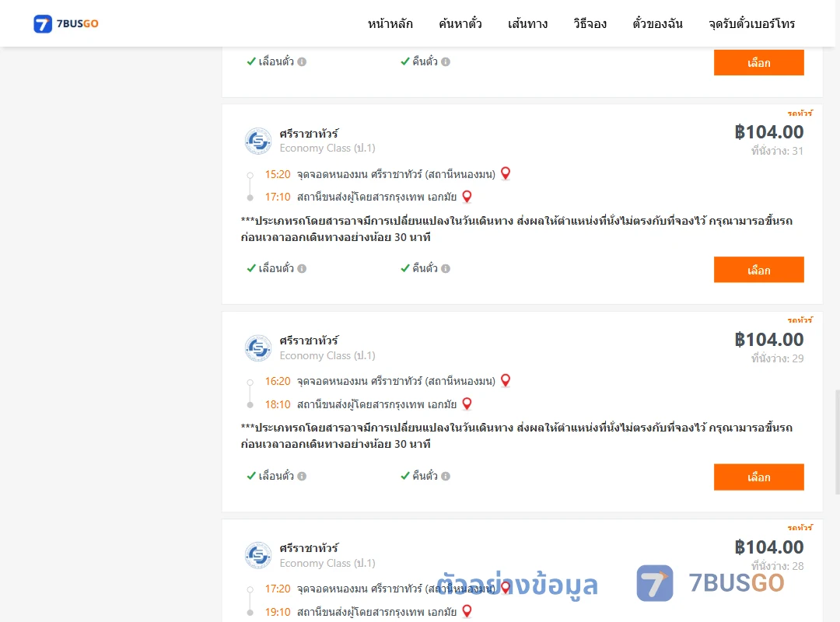This screenshot has height=622, width=840.
Task: Click รถทัวร์ tag on 15:20 card
Action: click(x=800, y=113)
